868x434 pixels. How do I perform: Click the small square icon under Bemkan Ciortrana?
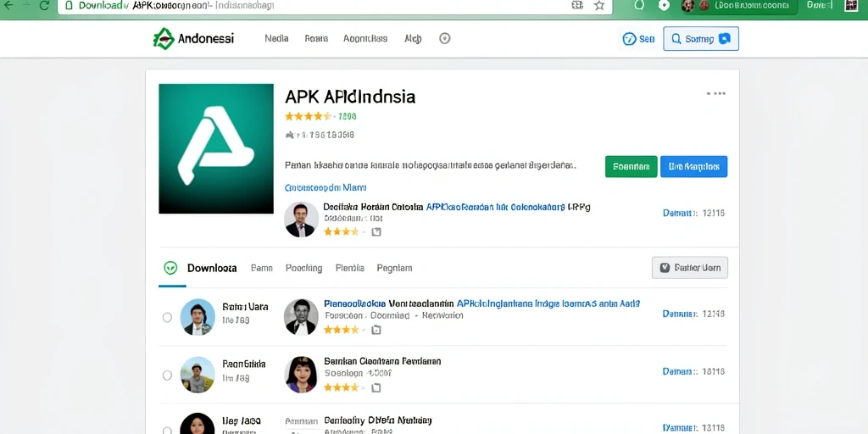[376, 387]
